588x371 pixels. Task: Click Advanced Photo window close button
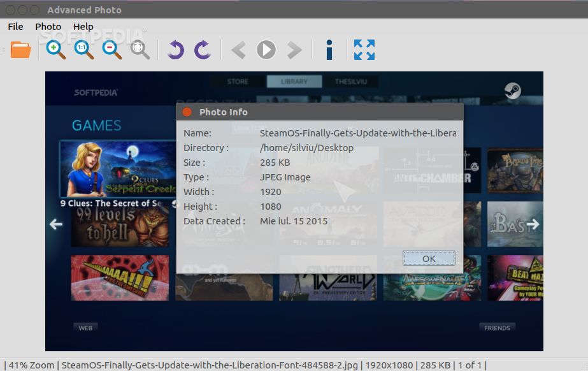pos(11,10)
